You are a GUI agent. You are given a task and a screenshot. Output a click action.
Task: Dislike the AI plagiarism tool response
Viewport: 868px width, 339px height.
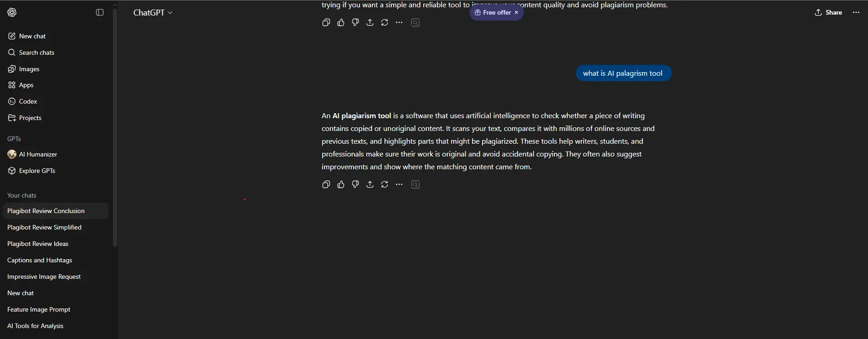tap(355, 184)
